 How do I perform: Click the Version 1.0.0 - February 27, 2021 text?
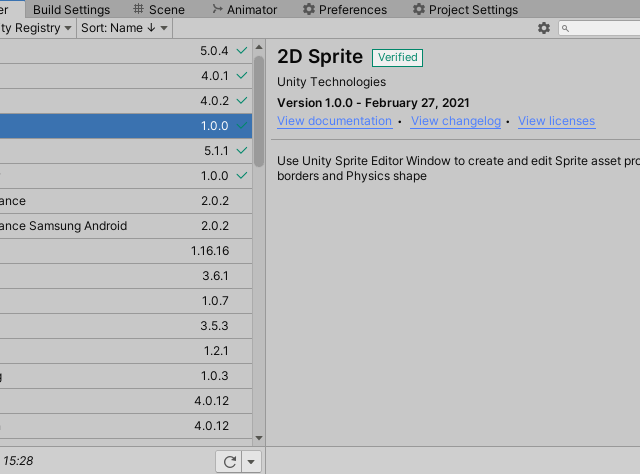tap(373, 103)
